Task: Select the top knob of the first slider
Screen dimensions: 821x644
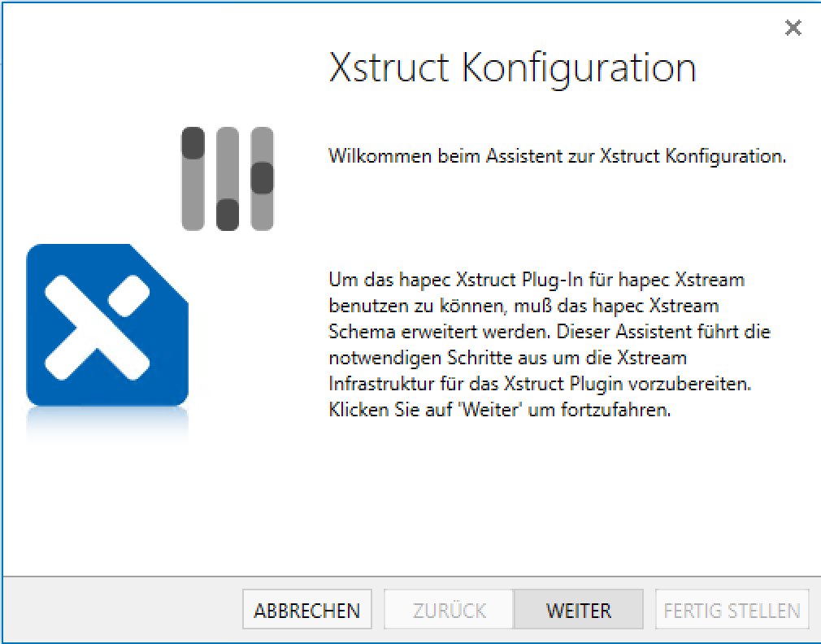Action: click(193, 143)
